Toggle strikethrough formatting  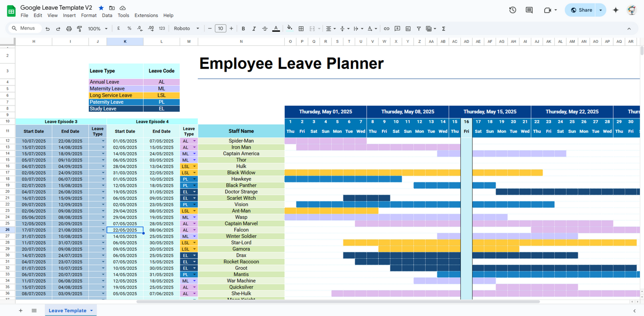click(x=265, y=28)
